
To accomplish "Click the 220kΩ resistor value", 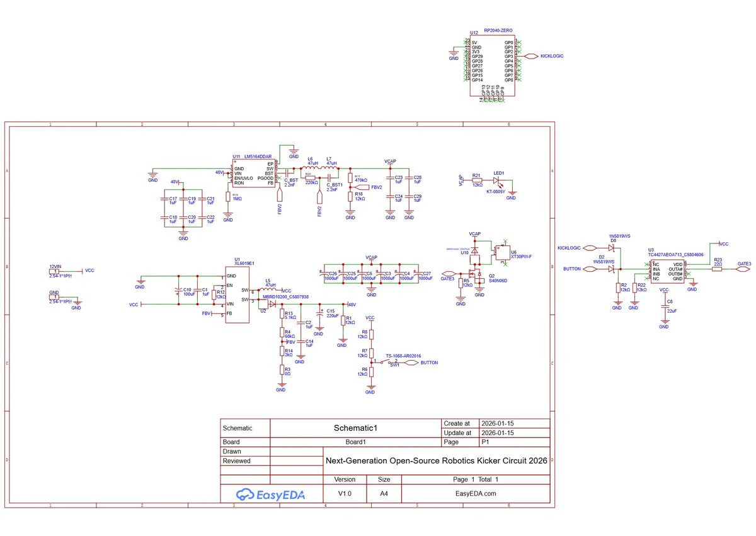I will pos(311,182).
